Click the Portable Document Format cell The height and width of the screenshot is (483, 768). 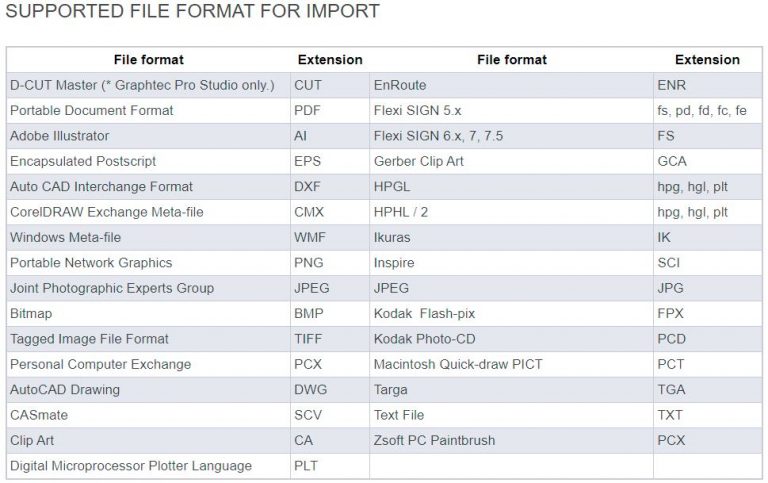click(92, 111)
